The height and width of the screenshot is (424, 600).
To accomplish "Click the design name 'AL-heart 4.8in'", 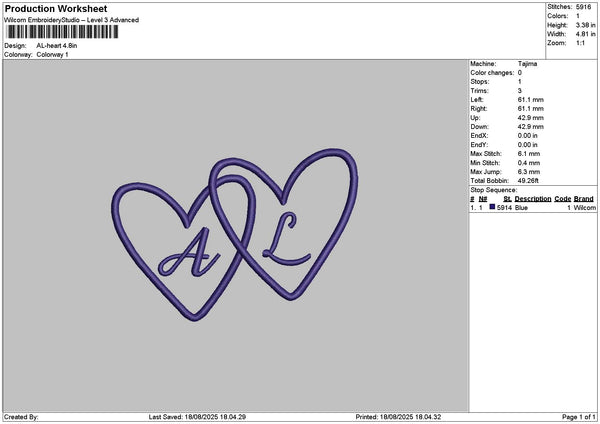I will pos(57,46).
